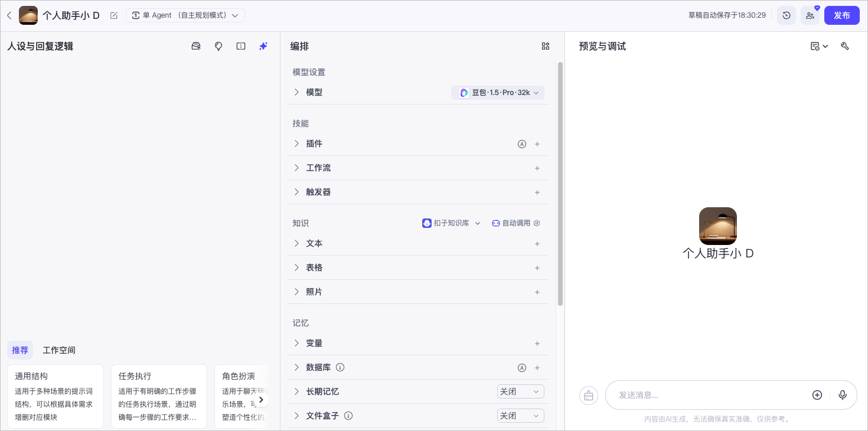Open the 豆包·1.5·Pro·32k model dropdown

(498, 93)
